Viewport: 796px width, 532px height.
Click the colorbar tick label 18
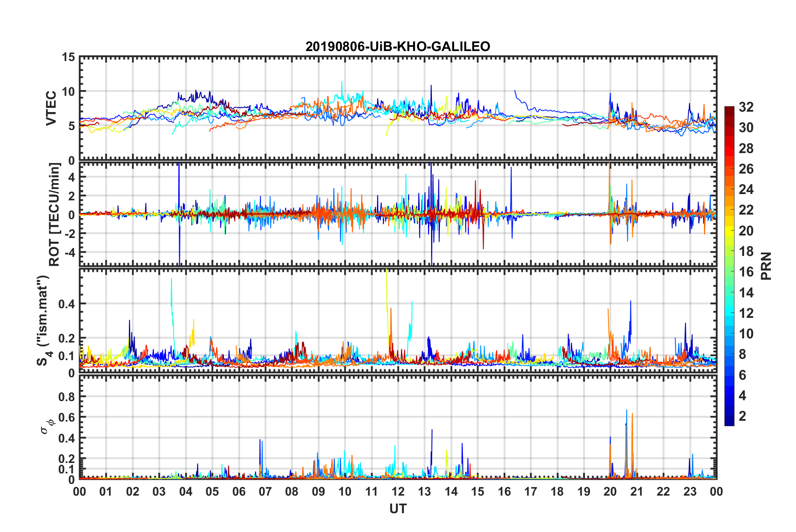coord(746,251)
